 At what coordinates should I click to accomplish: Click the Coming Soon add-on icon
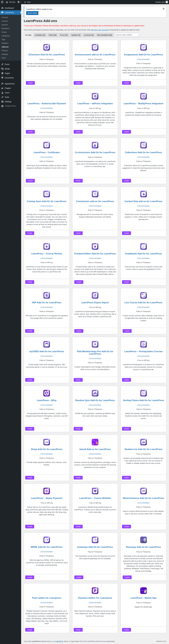(x=47, y=194)
